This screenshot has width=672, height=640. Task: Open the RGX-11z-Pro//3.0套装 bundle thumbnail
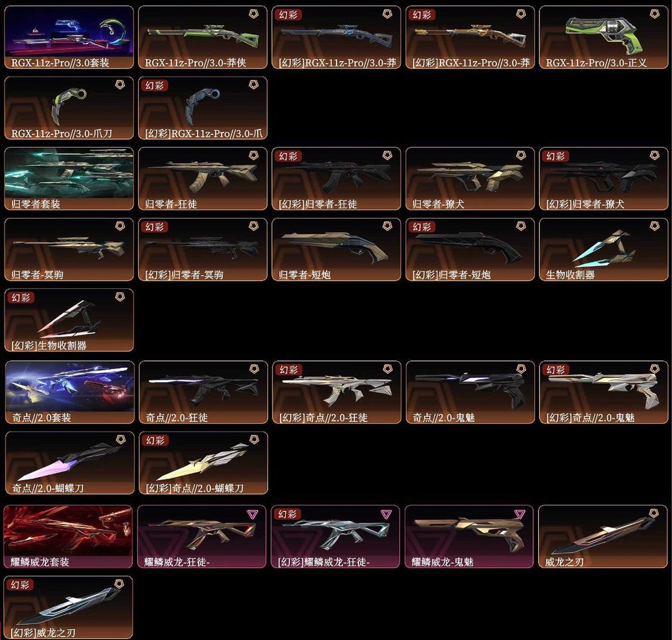click(x=69, y=37)
